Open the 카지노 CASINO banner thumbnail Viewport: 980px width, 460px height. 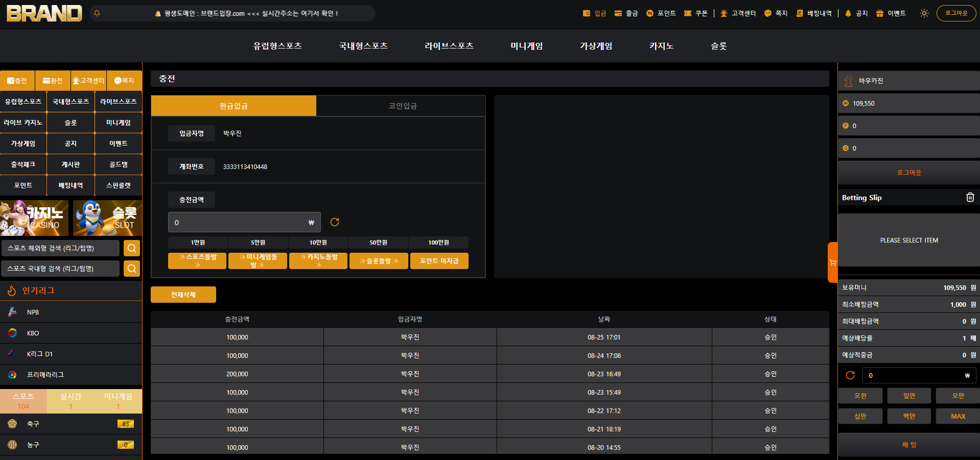(34, 218)
